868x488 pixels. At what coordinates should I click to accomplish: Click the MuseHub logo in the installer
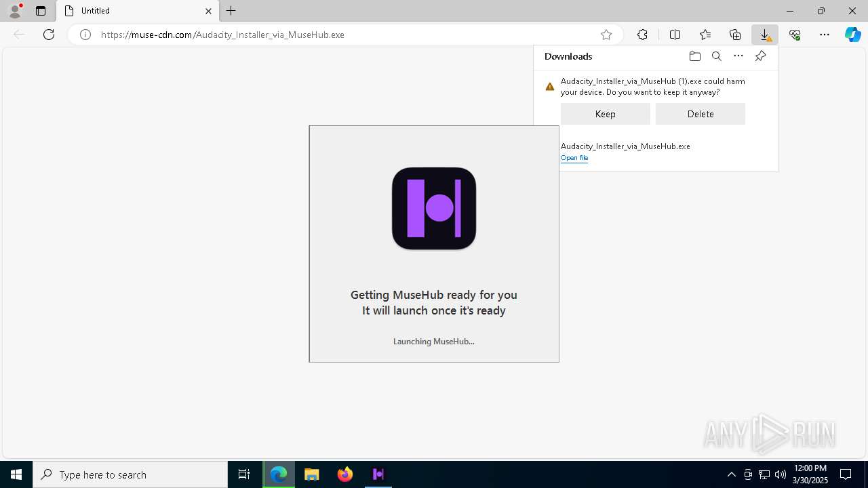pyautogui.click(x=434, y=209)
